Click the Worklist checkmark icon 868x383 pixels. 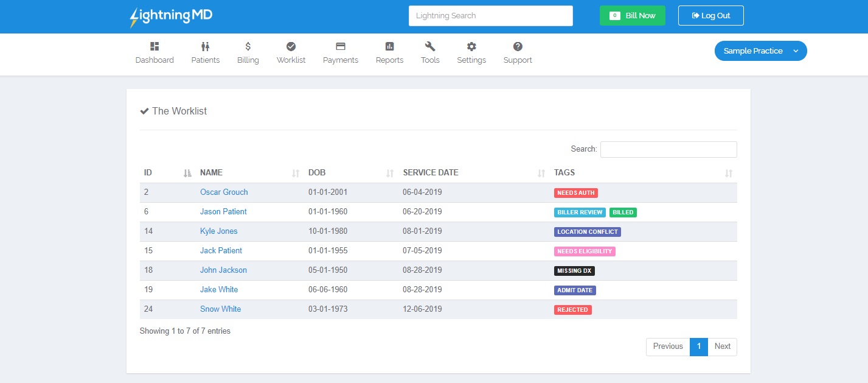[291, 45]
